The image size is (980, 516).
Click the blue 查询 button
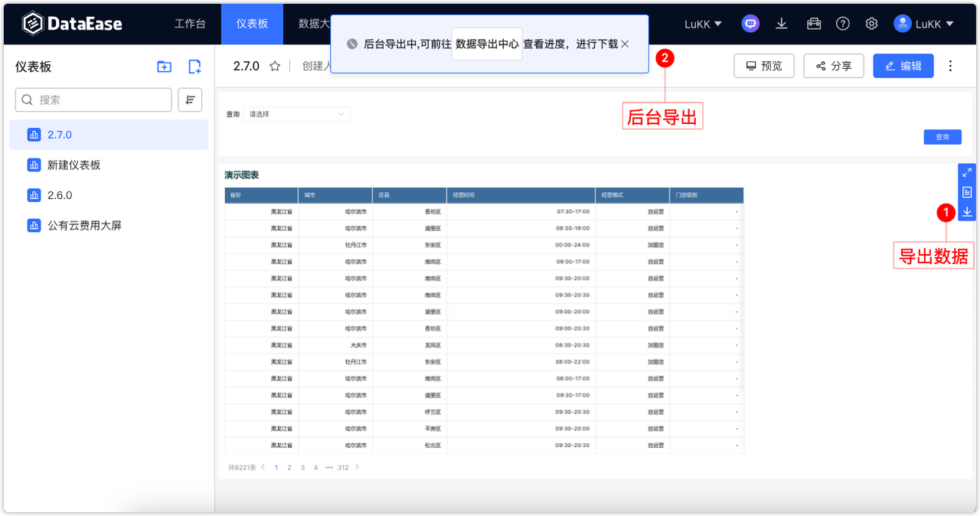click(942, 136)
